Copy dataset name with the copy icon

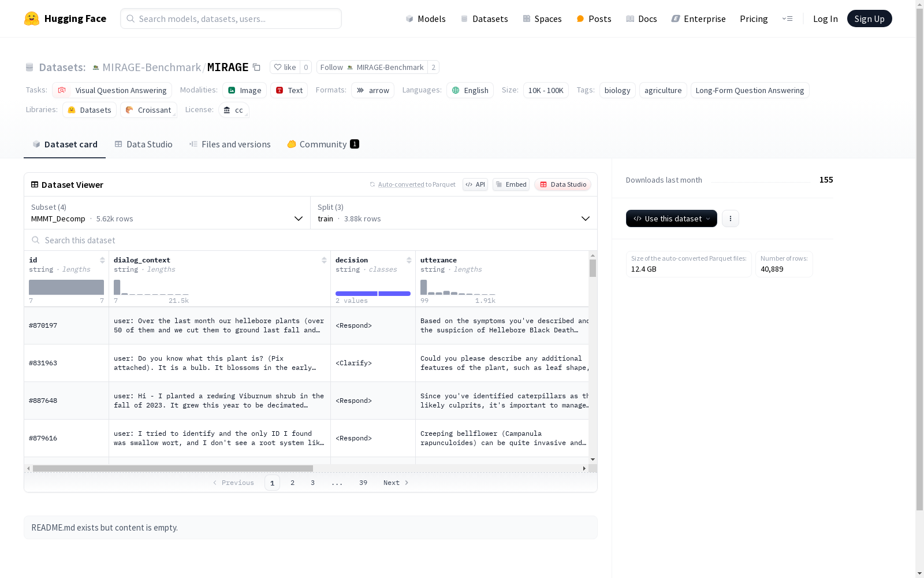click(256, 67)
